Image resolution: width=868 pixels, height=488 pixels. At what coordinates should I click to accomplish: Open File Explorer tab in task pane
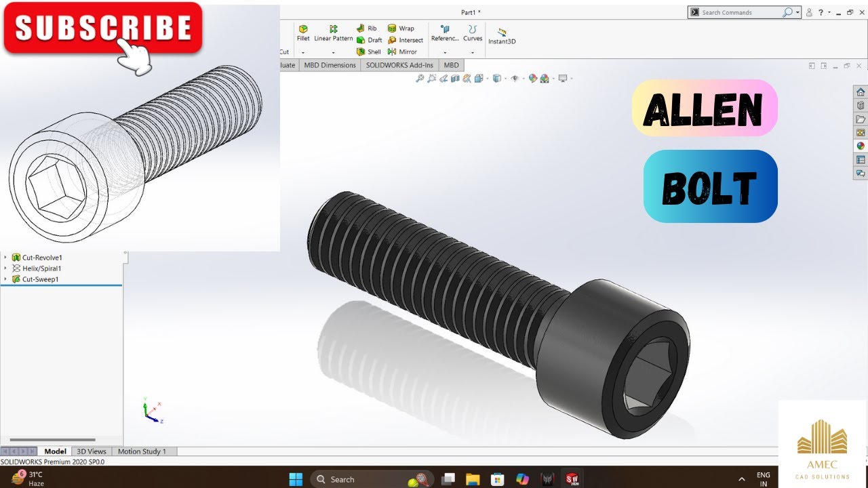[x=861, y=119]
